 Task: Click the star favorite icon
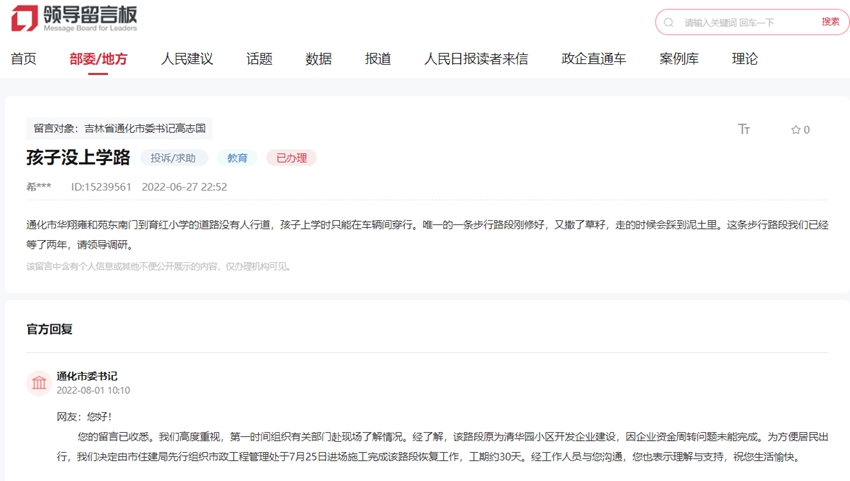coord(796,130)
